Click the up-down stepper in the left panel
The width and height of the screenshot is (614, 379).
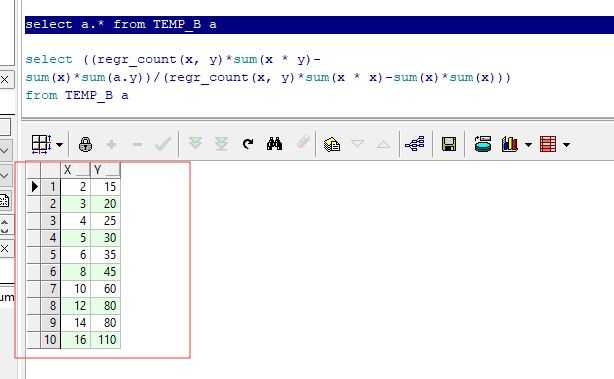click(5, 226)
